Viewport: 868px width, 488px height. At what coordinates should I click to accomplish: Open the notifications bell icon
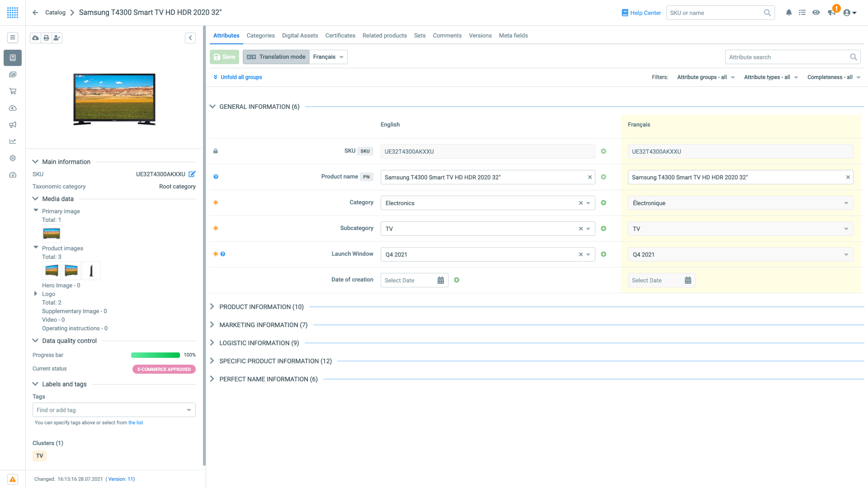point(788,13)
